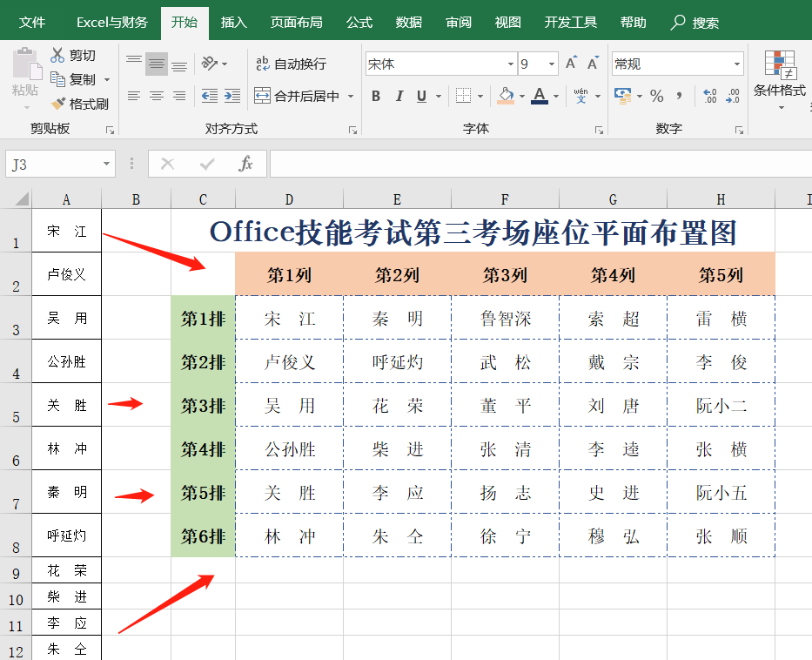The height and width of the screenshot is (660, 812).
Task: Toggle wrap text 自动换行
Action: (291, 64)
